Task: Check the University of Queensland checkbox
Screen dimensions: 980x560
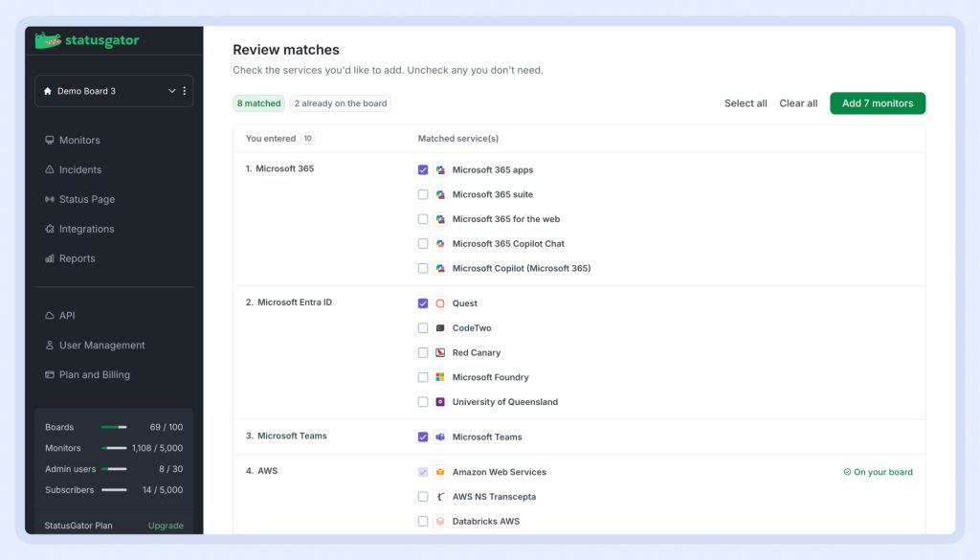Action: pyautogui.click(x=423, y=402)
